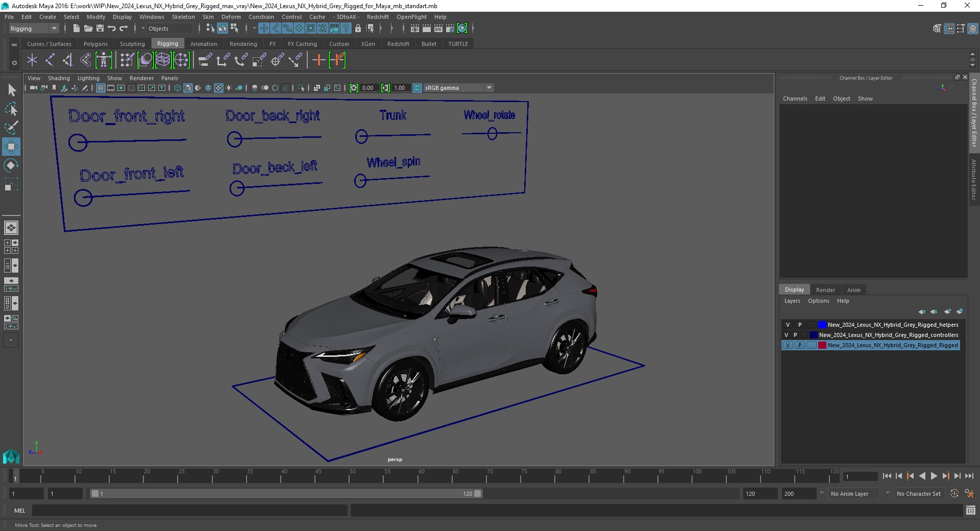The image size is (980, 531).
Task: Open the sRGB gamma view transform dropdown
Action: [458, 88]
